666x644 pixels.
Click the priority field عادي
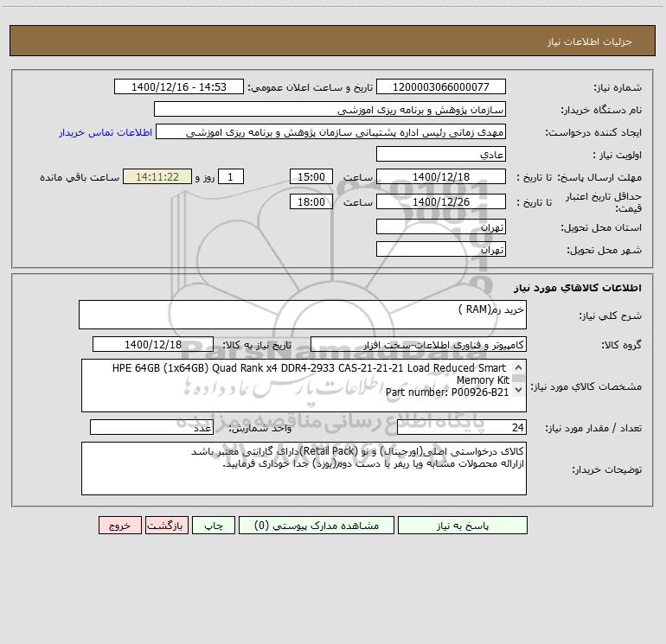pos(441,154)
